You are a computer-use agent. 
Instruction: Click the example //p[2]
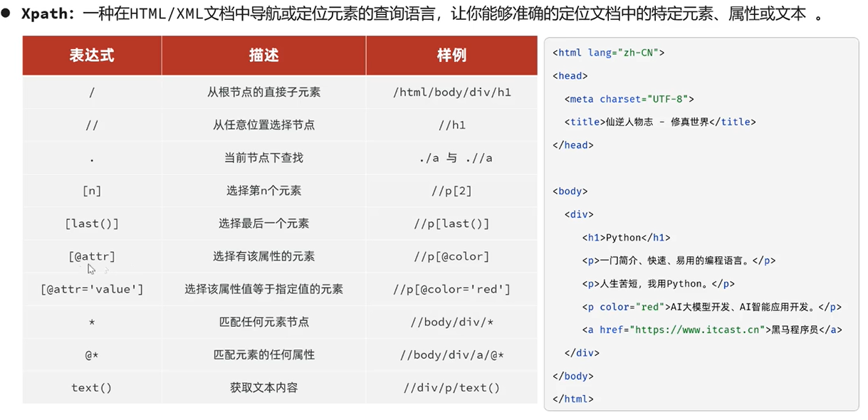(451, 191)
